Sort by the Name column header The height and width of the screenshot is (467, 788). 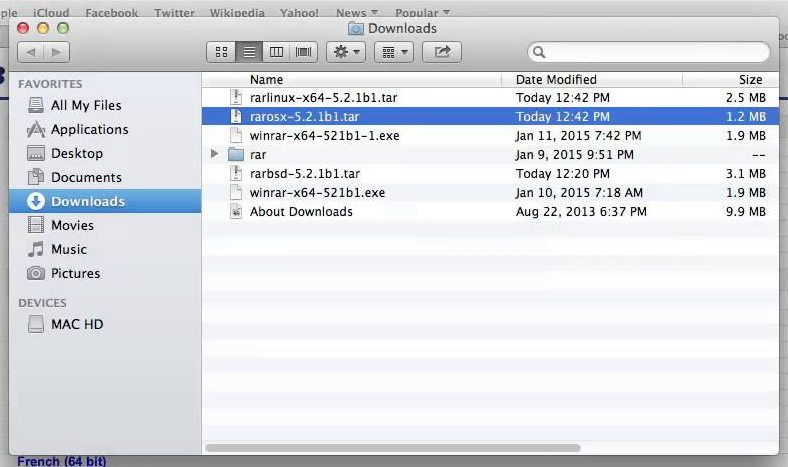point(352,79)
